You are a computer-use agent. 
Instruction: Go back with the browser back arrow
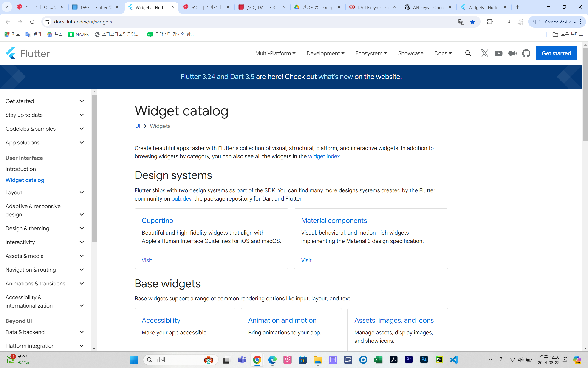(x=8, y=22)
